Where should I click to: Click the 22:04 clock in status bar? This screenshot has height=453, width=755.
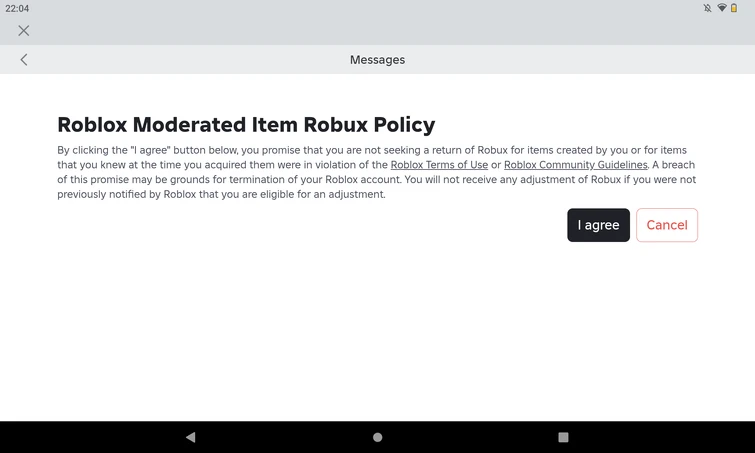click(x=17, y=8)
